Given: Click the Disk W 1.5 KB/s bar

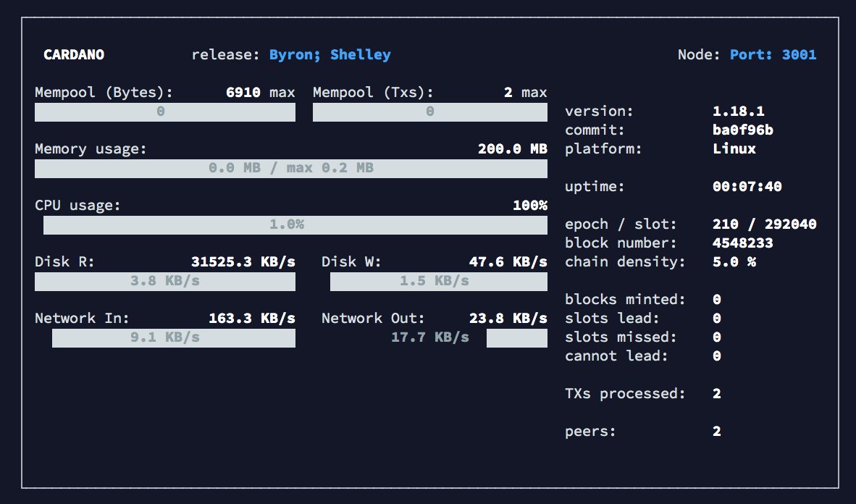Looking at the screenshot, I should point(439,281).
